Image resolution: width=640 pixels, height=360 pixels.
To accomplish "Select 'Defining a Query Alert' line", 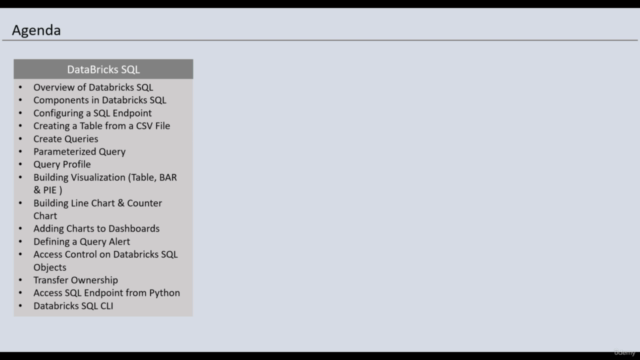I will click(x=82, y=242).
